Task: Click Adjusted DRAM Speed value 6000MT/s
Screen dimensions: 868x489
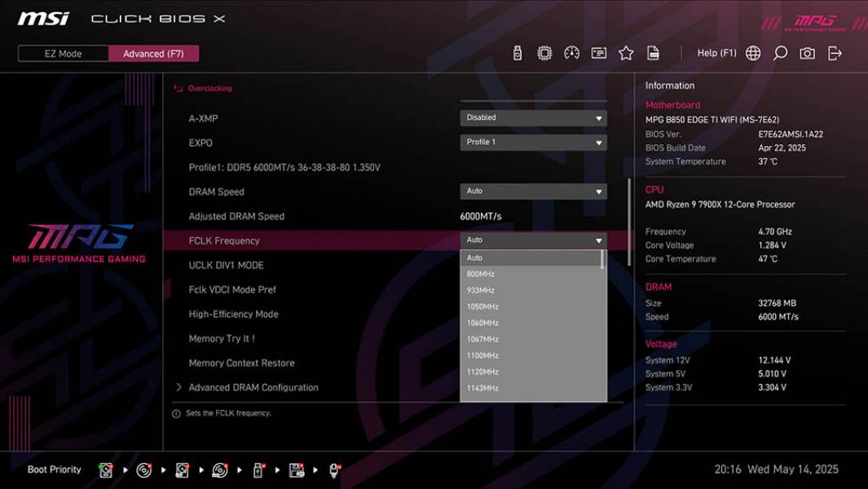Action: tap(481, 217)
